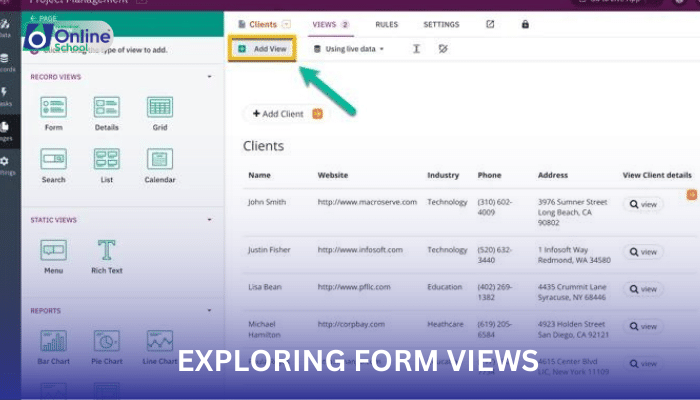This screenshot has height=400, width=700.
Task: Add a Rich Text view
Action: coord(107,250)
